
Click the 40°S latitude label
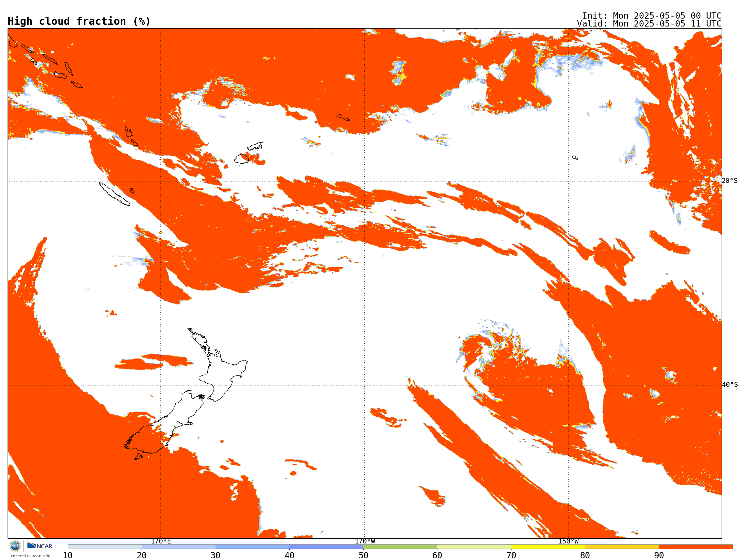click(x=730, y=385)
